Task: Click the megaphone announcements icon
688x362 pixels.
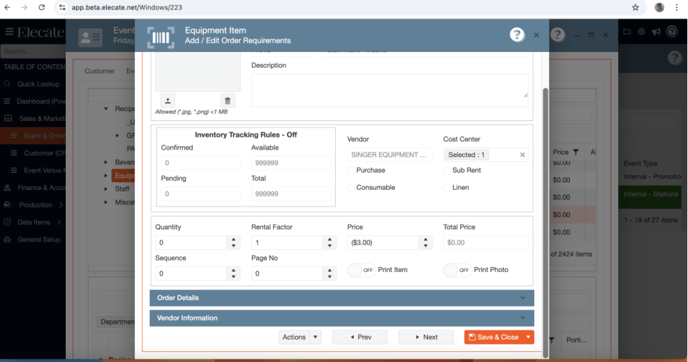Action: point(656,32)
